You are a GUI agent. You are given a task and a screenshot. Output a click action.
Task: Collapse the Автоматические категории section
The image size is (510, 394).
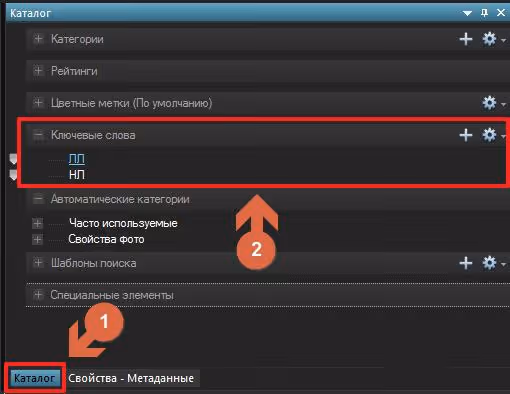pos(38,199)
